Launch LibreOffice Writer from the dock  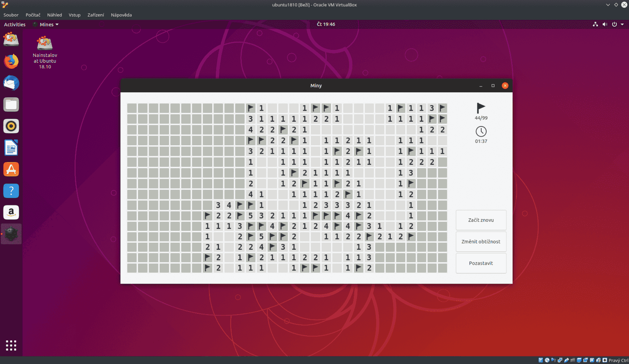(x=11, y=148)
